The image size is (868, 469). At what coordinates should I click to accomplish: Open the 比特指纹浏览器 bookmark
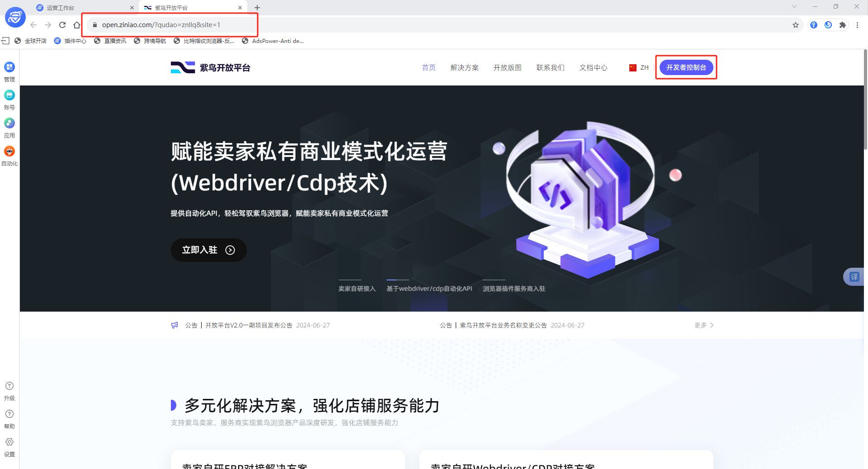(x=204, y=41)
